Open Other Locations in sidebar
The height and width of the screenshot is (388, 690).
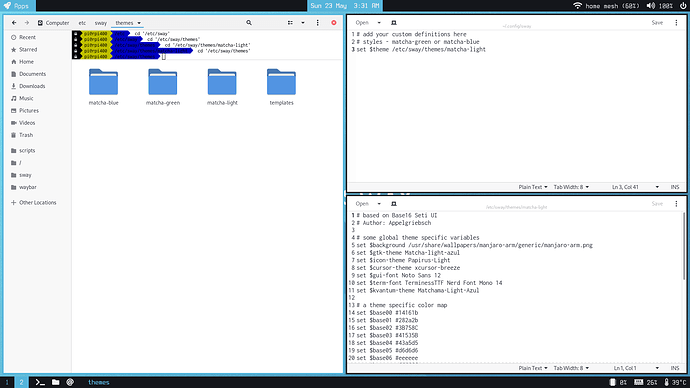37,203
